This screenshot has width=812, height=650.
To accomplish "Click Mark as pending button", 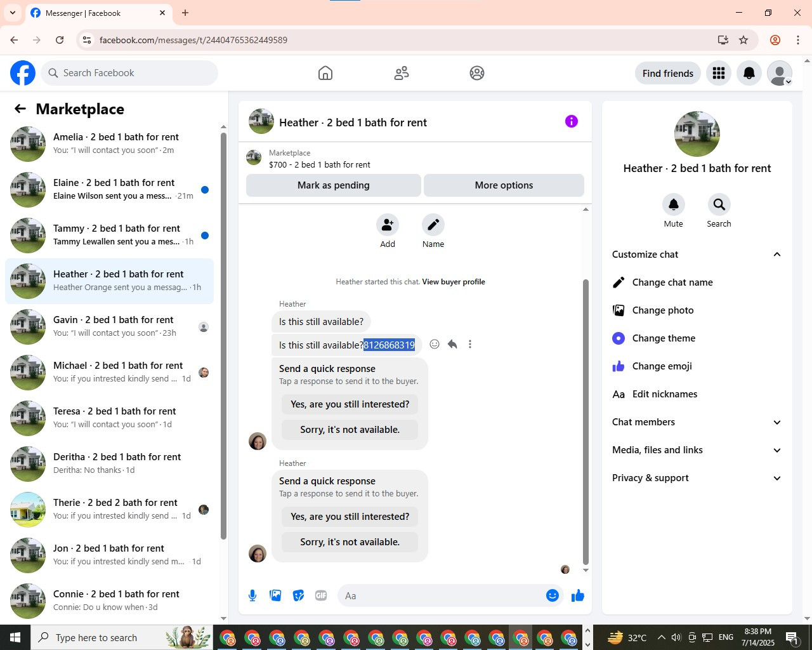I will pyautogui.click(x=334, y=185).
